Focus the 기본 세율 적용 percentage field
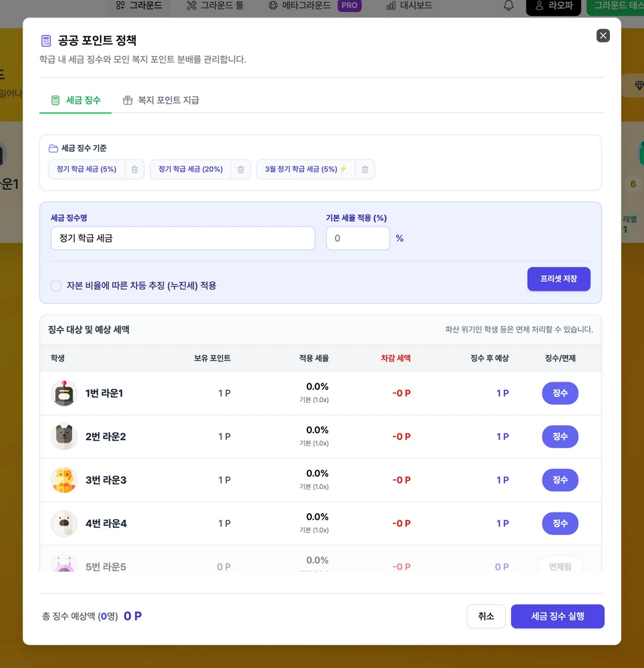 tap(357, 238)
